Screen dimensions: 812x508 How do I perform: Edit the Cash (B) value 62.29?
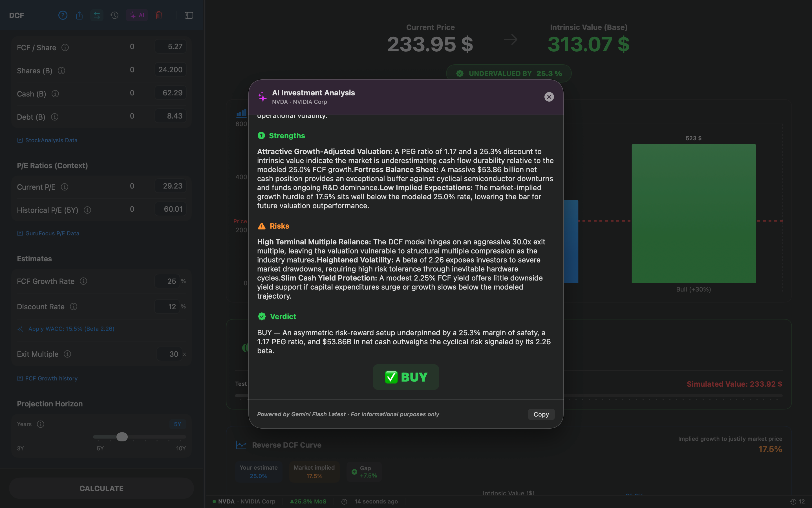click(171, 93)
